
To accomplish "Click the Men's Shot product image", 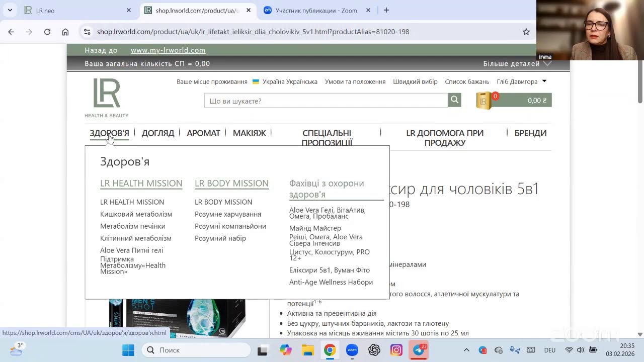I will [177, 318].
